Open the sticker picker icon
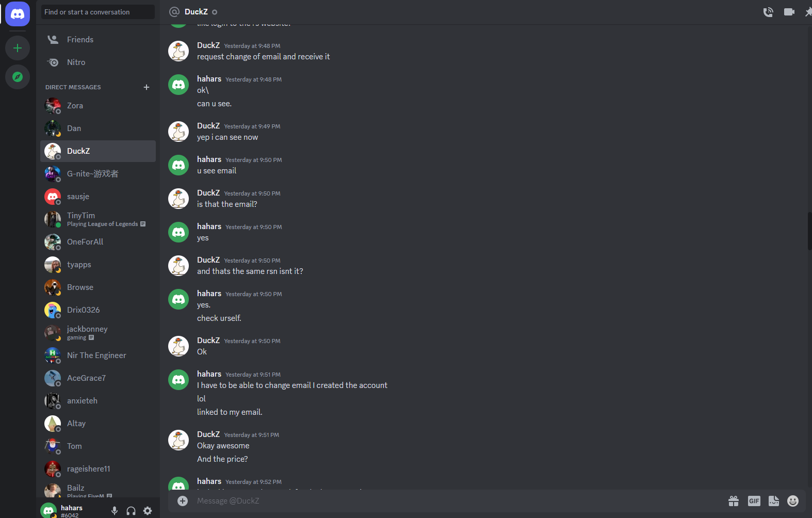 pyautogui.click(x=774, y=501)
